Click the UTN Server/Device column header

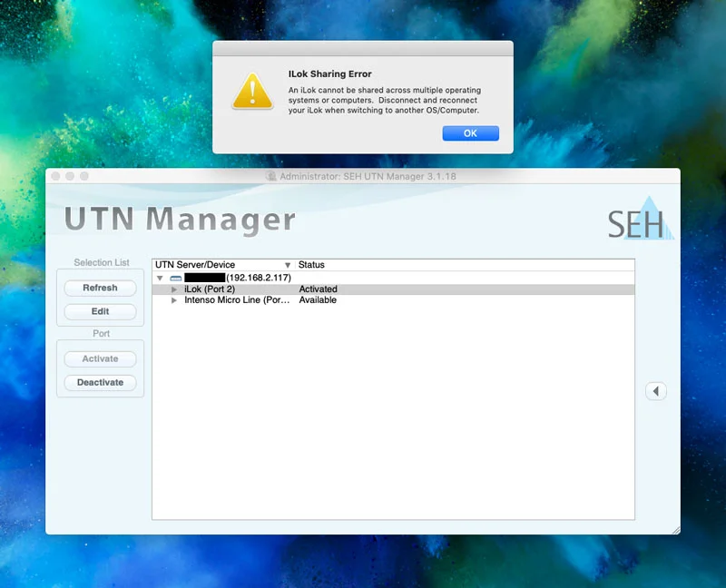click(x=195, y=265)
